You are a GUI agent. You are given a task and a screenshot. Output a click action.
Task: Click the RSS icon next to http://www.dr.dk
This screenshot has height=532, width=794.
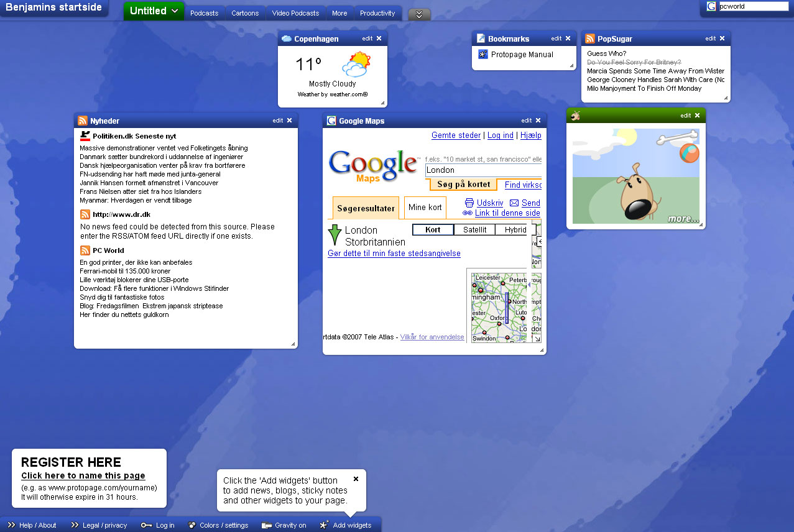(x=85, y=214)
